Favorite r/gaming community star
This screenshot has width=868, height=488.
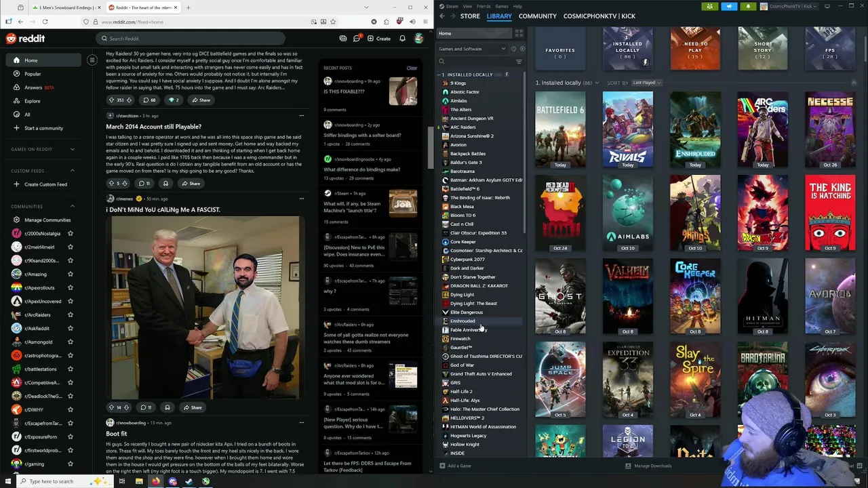click(x=70, y=464)
